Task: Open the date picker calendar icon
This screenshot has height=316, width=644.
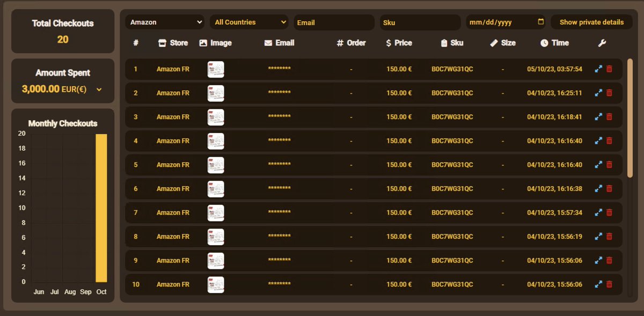Action: [540, 22]
